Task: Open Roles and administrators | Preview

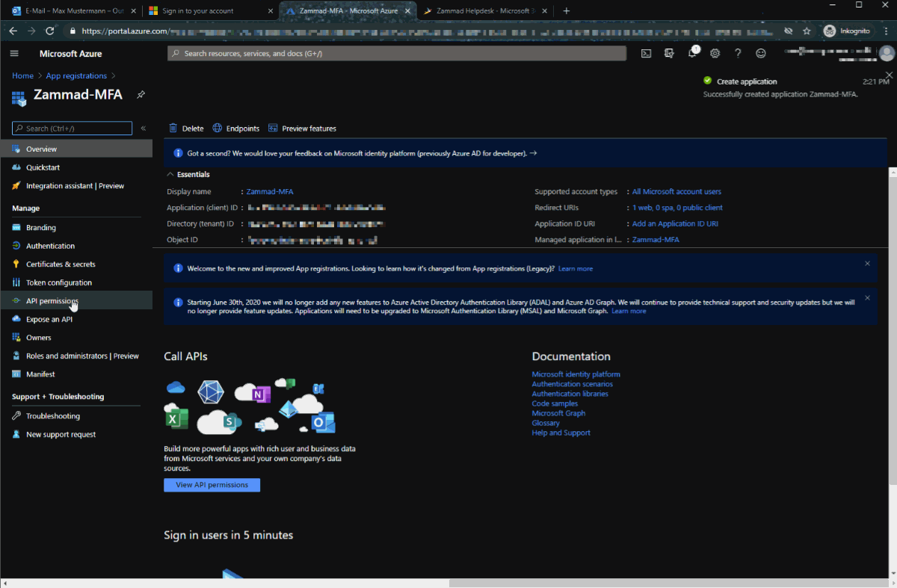Action: [75, 356]
